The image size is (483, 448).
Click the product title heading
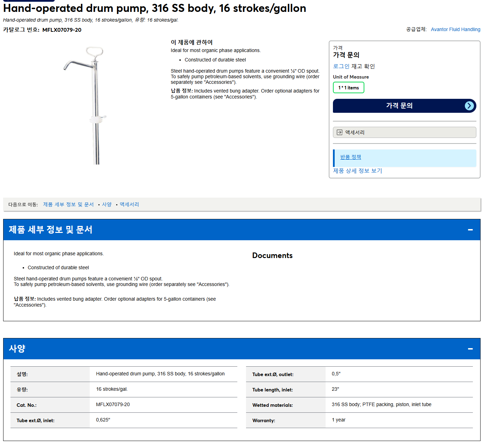(x=155, y=8)
